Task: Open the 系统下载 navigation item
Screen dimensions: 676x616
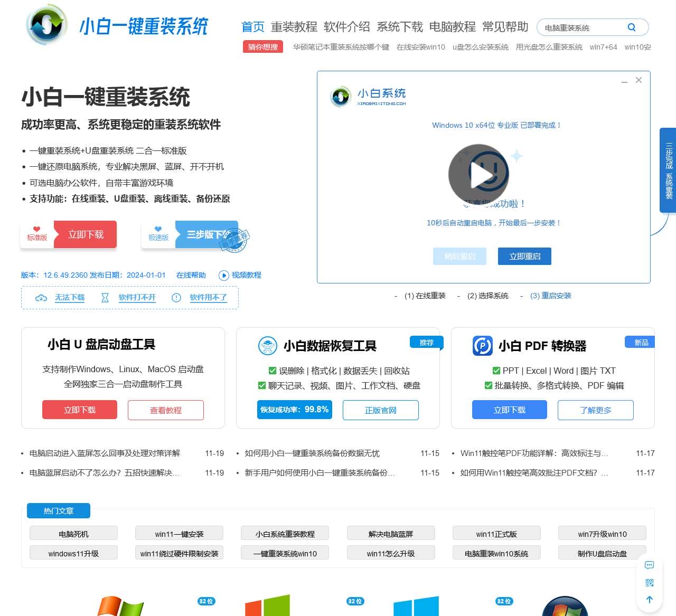Action: coord(400,27)
